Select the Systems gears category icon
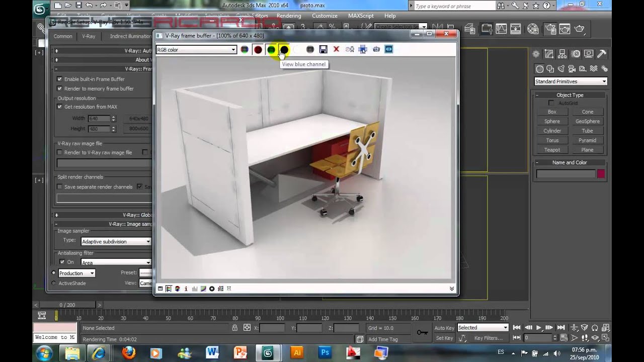Image resolution: width=644 pixels, height=362 pixels. pos(604,69)
